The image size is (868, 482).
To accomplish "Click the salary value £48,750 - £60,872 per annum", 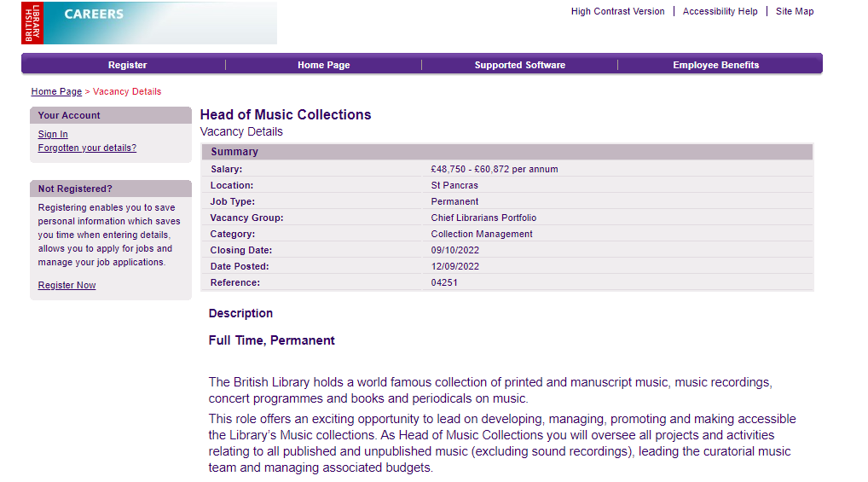I will [495, 169].
